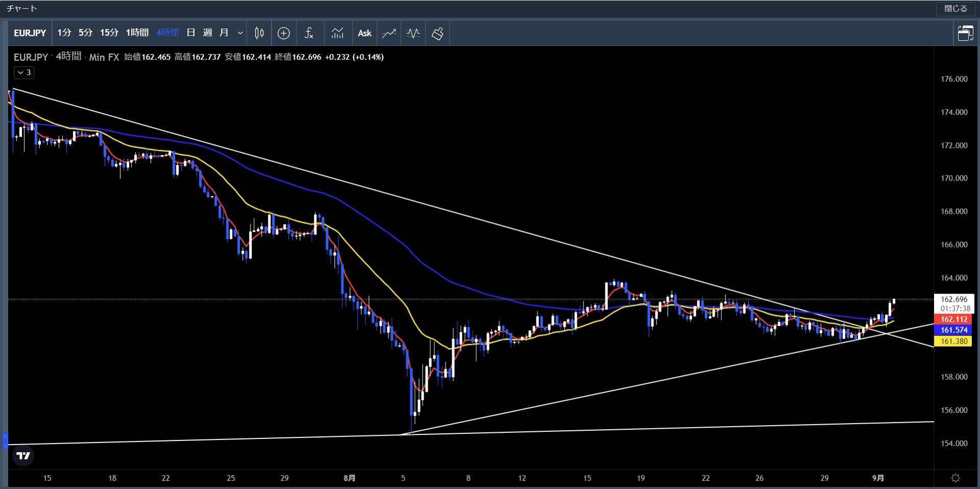Switch to the 月 monthly timeframe

pos(224,33)
